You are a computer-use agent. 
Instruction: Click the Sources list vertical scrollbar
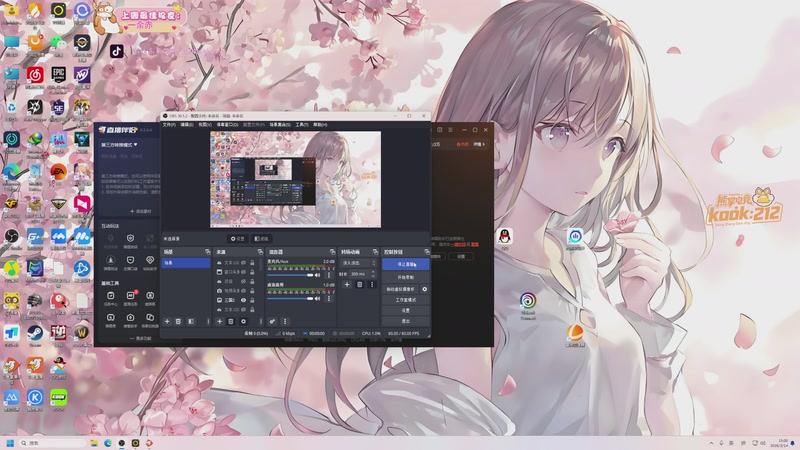click(x=261, y=265)
